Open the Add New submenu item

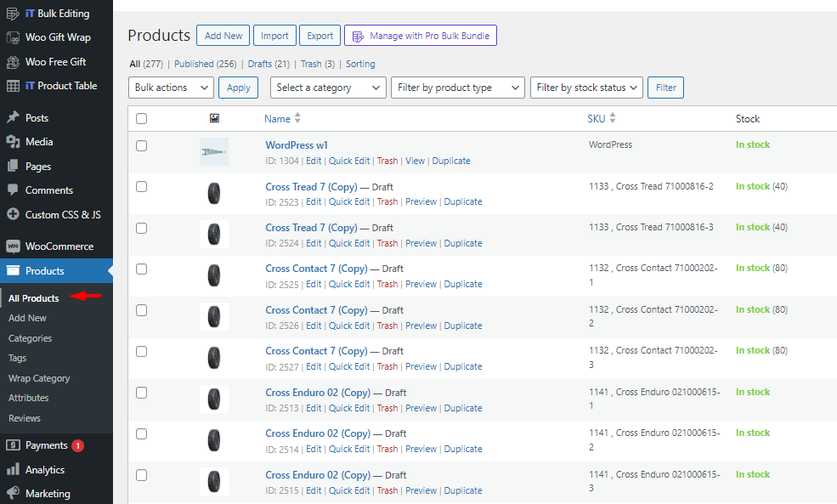click(x=27, y=318)
